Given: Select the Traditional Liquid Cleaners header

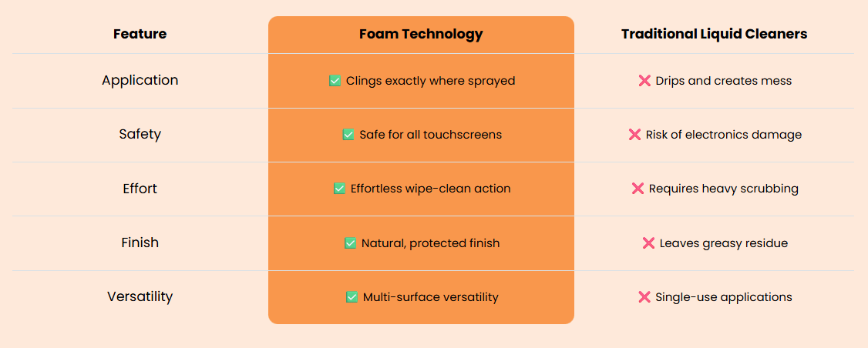Looking at the screenshot, I should 714,35.
